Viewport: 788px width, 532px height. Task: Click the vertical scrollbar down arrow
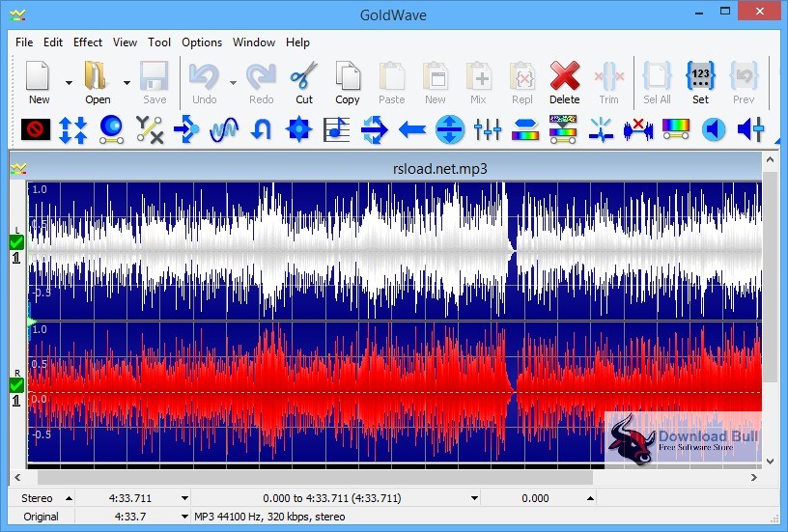click(770, 461)
